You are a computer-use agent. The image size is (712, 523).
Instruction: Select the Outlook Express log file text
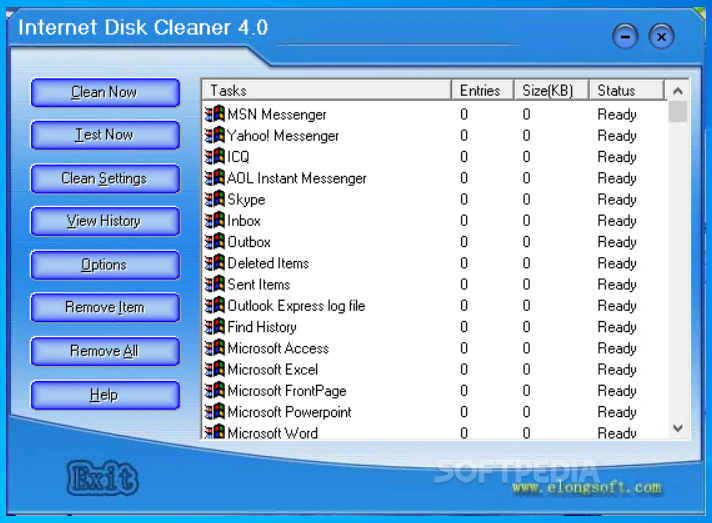click(x=296, y=306)
